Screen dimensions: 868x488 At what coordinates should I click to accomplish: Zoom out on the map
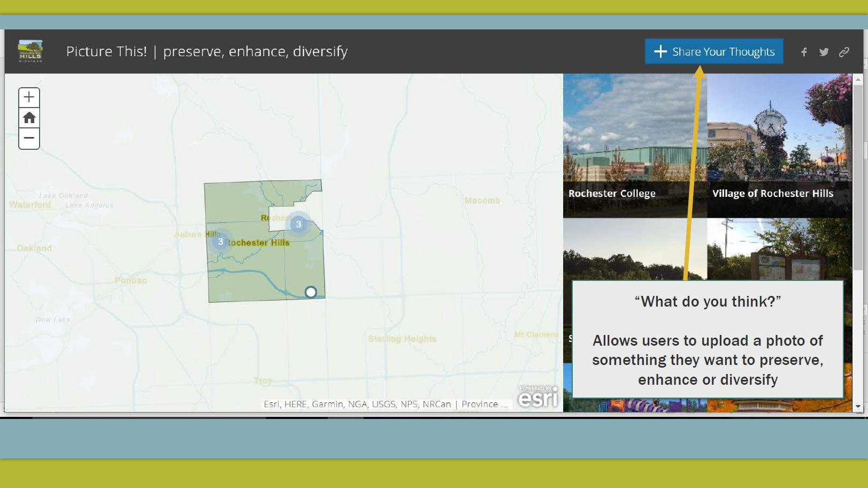click(x=29, y=138)
